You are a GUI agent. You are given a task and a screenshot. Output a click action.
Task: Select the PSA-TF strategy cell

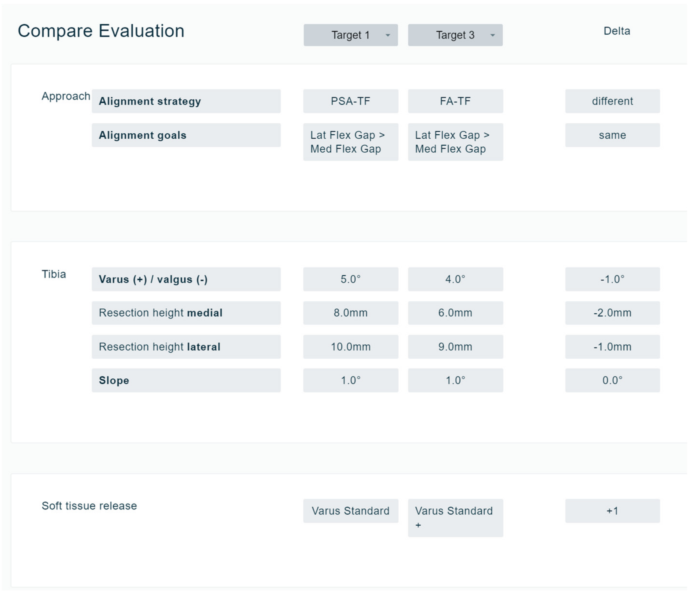[x=350, y=101]
